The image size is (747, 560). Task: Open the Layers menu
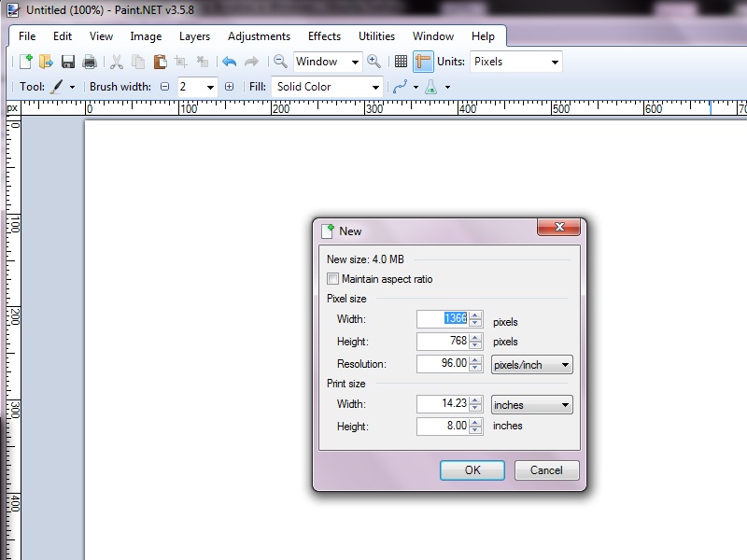point(194,36)
